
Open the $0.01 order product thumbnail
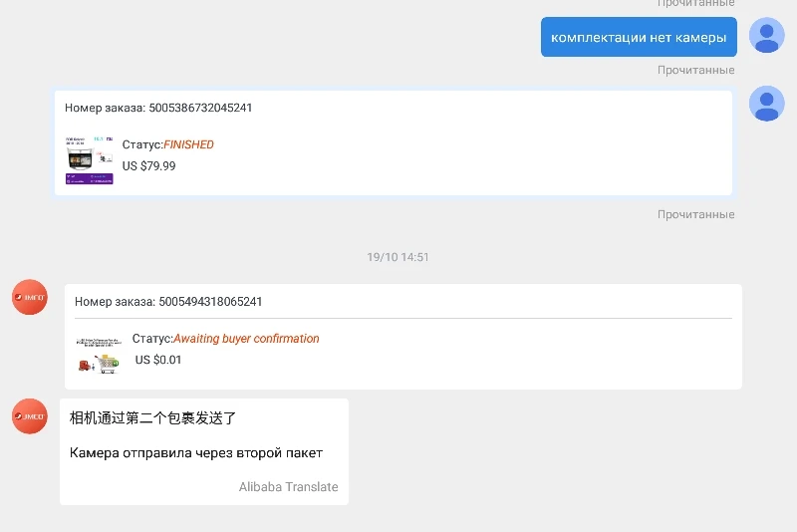98,355
